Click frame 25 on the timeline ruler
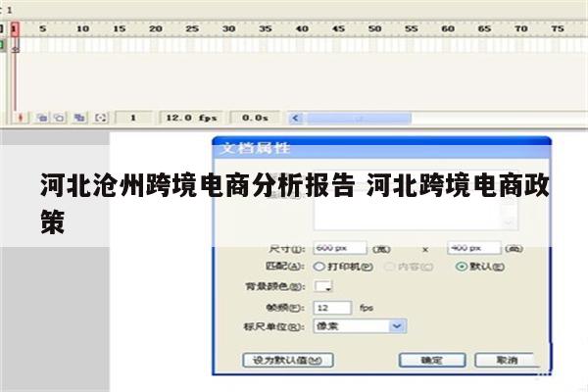 click(x=192, y=28)
